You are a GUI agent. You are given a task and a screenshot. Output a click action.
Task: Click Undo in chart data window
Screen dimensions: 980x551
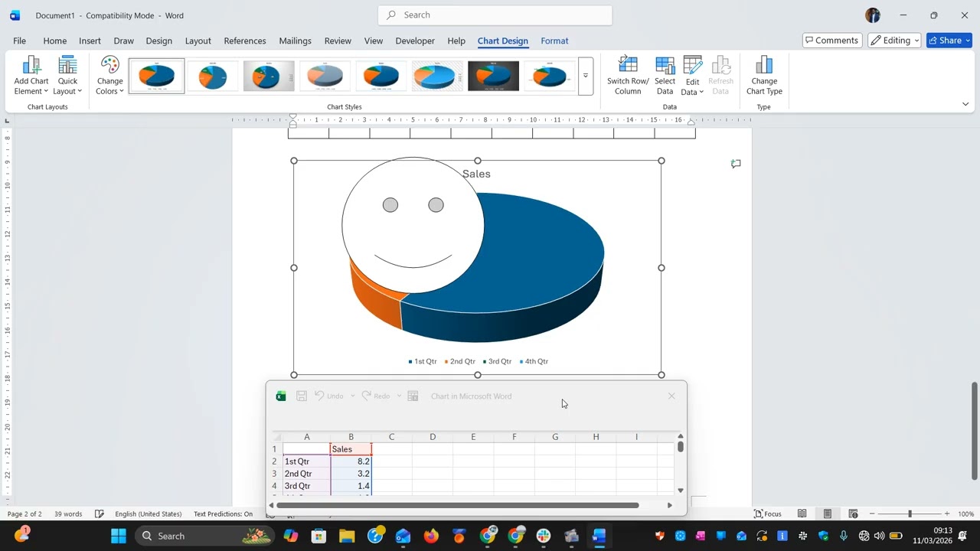click(x=329, y=396)
